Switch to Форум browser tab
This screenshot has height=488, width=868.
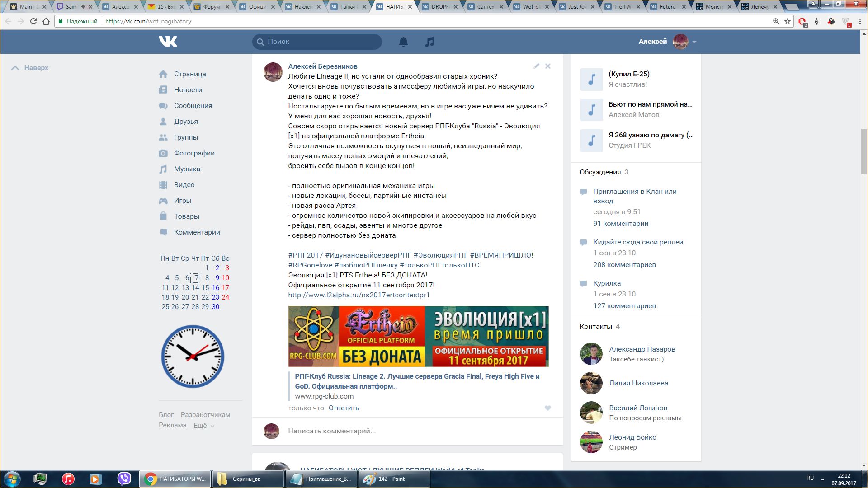coord(212,7)
